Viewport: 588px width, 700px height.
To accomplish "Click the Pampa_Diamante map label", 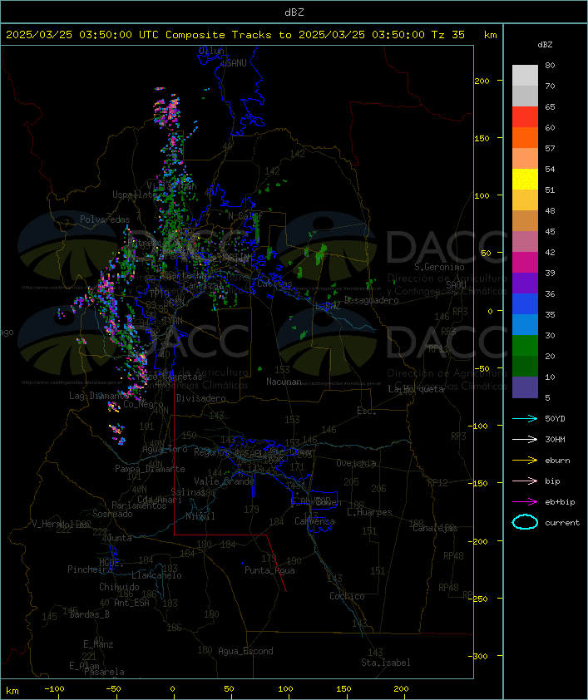I will (150, 469).
